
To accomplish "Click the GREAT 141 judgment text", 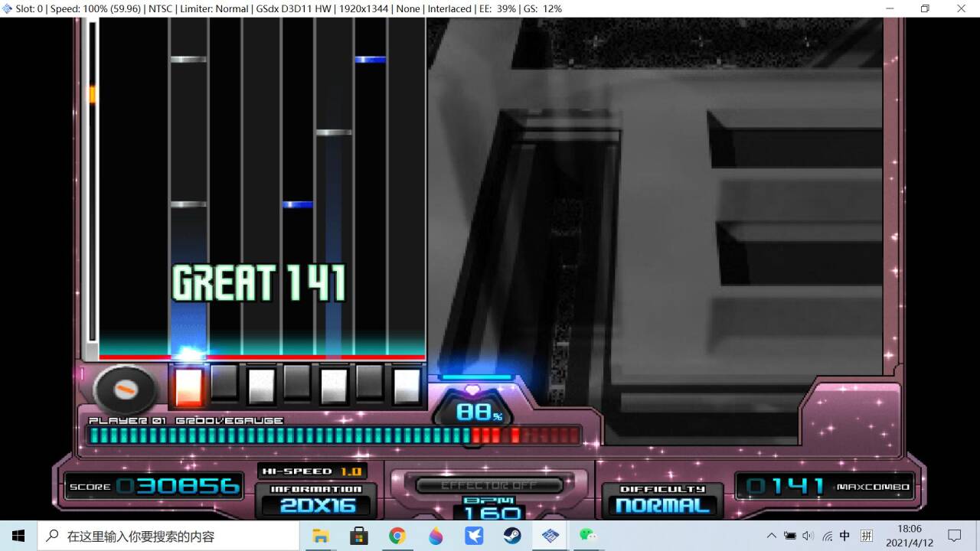I will click(x=259, y=282).
